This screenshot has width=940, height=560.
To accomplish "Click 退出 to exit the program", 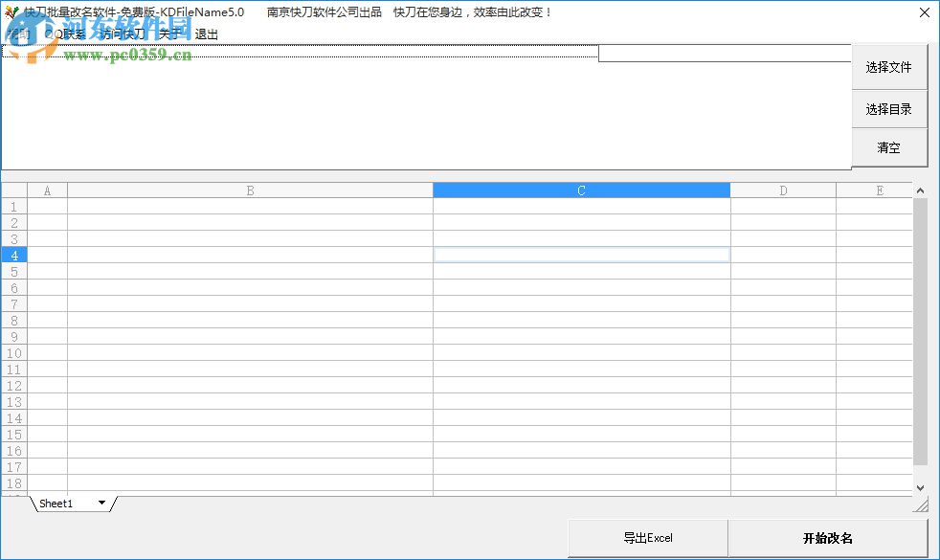I will [207, 34].
